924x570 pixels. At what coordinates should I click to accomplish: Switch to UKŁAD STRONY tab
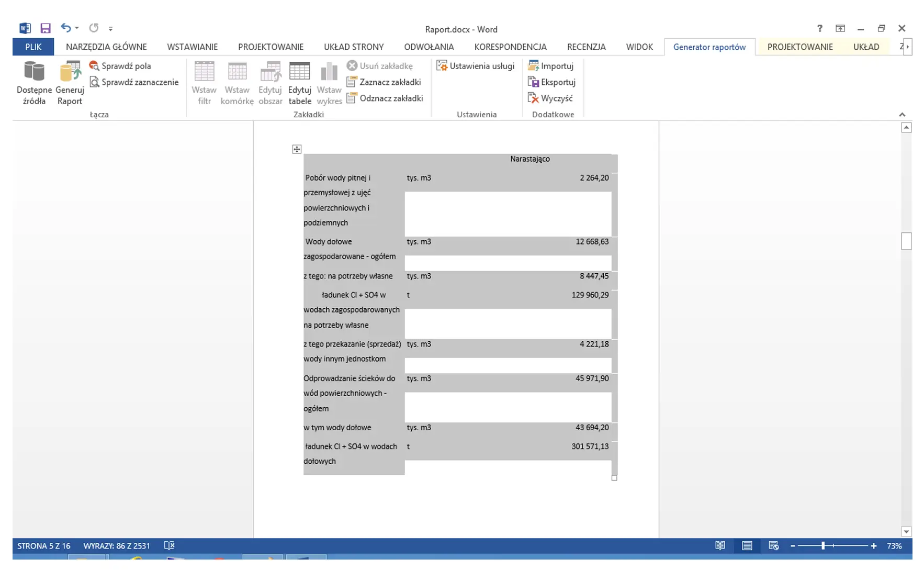pyautogui.click(x=354, y=47)
